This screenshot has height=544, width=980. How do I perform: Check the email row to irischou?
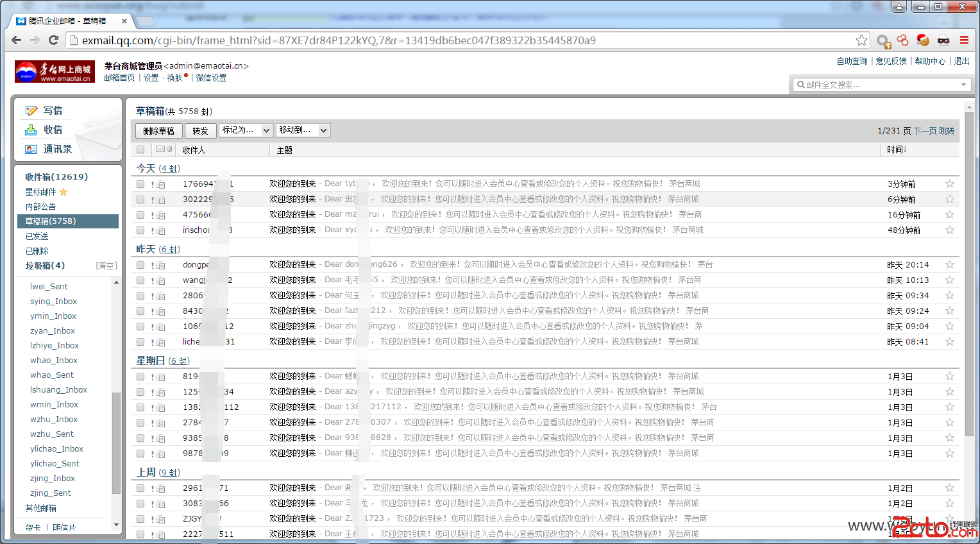pyautogui.click(x=140, y=230)
